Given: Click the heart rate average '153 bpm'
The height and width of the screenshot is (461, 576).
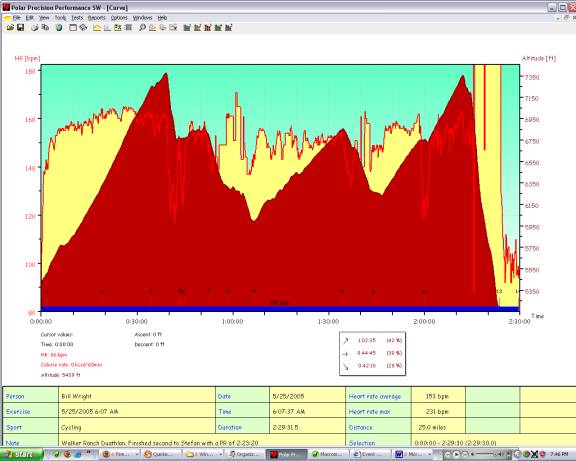Looking at the screenshot, I should 438,396.
